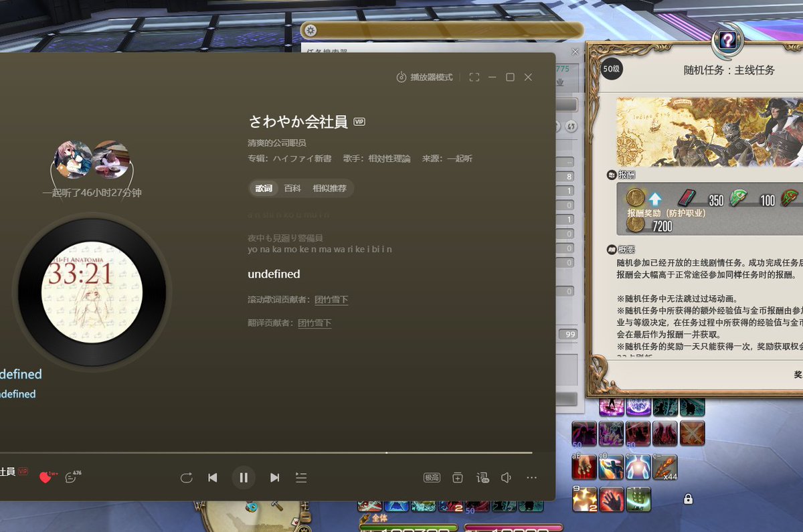Click the 全体 label in the game
Screen dimensions: 803x532
point(379,518)
